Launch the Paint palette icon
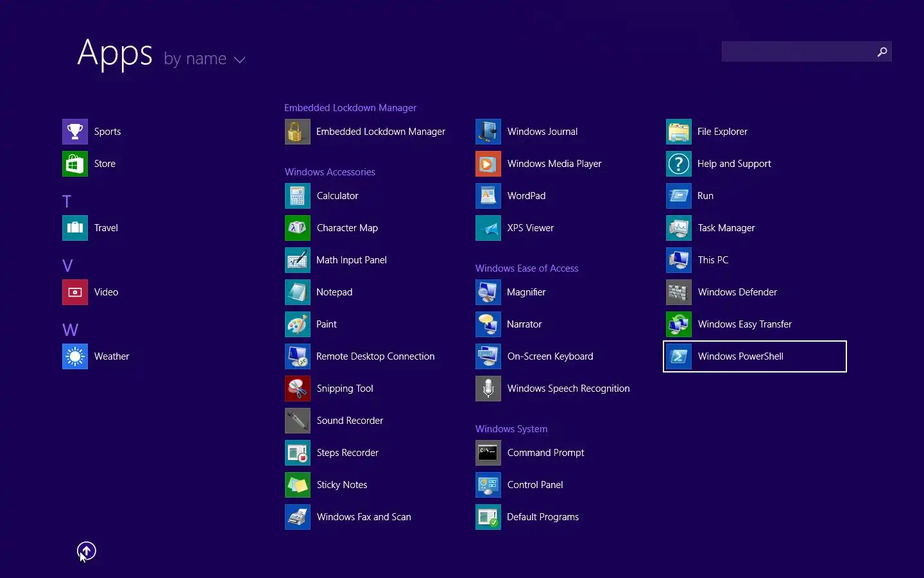The height and width of the screenshot is (578, 924). point(298,324)
